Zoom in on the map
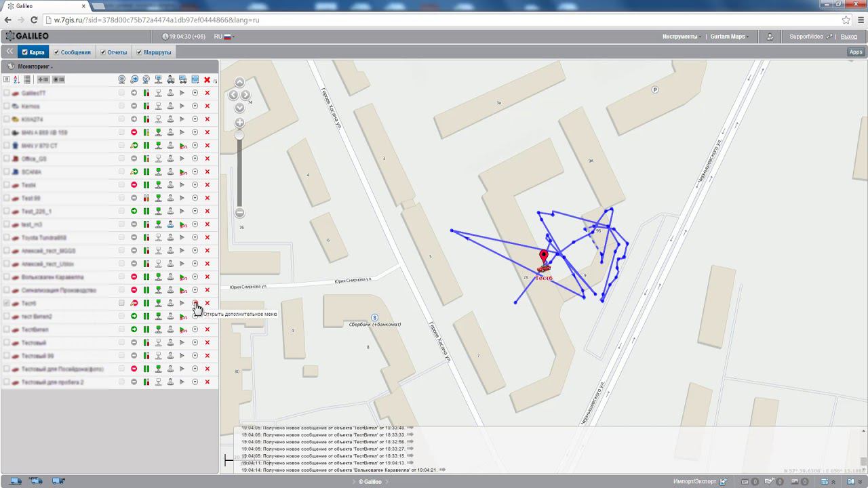 (x=239, y=123)
